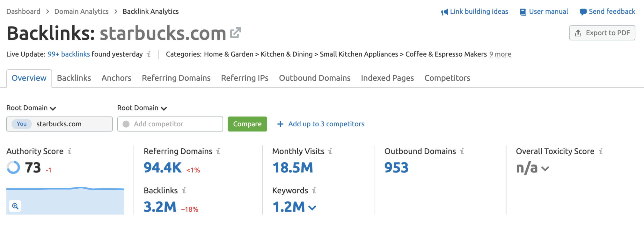
Task: Expand the Keywords 1.2M chevron
Action: coord(312,208)
